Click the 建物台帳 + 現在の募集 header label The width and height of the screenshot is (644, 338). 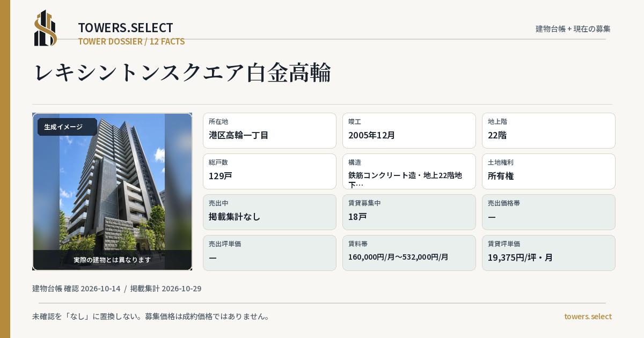[x=573, y=29]
